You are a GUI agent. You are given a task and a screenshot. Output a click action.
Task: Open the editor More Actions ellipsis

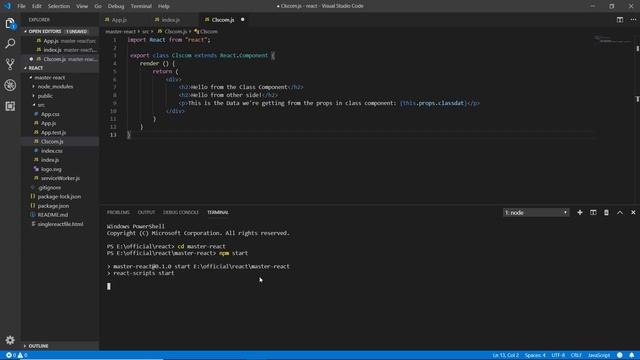click(633, 20)
